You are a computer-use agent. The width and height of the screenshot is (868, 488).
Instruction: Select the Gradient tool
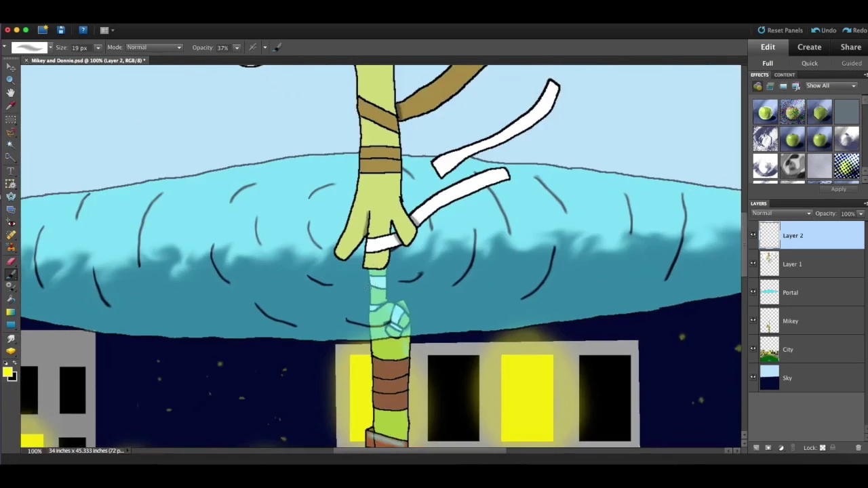pos(11,312)
